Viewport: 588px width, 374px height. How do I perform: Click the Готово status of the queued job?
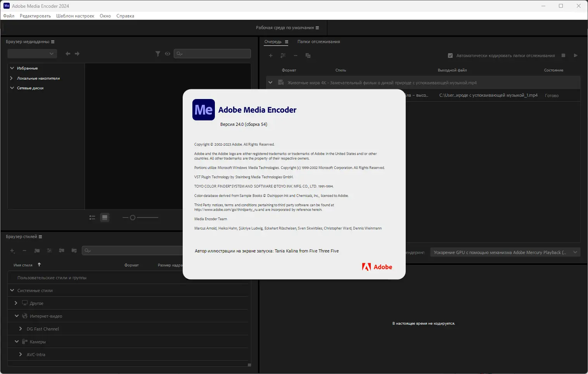click(x=552, y=96)
